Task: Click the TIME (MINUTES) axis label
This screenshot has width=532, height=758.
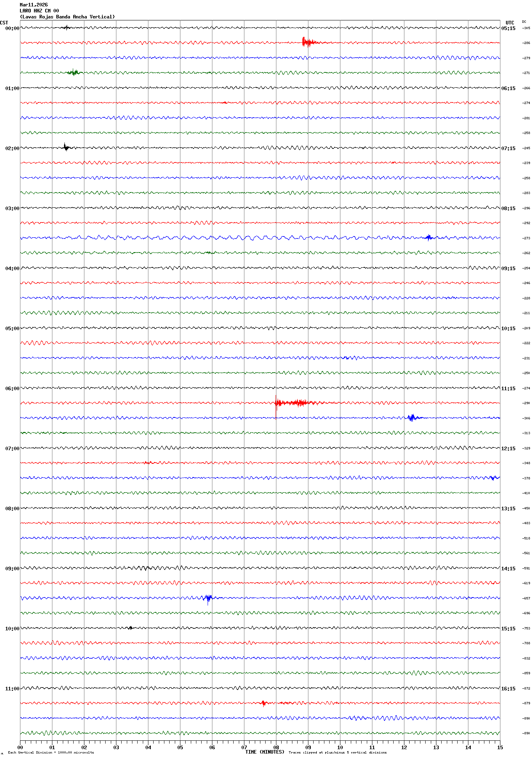Action: [264, 752]
